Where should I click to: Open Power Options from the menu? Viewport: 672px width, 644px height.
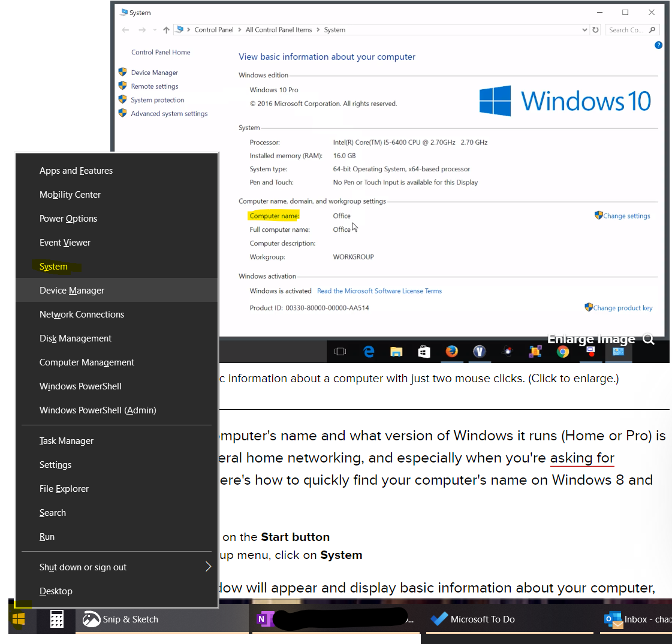[x=117, y=219]
